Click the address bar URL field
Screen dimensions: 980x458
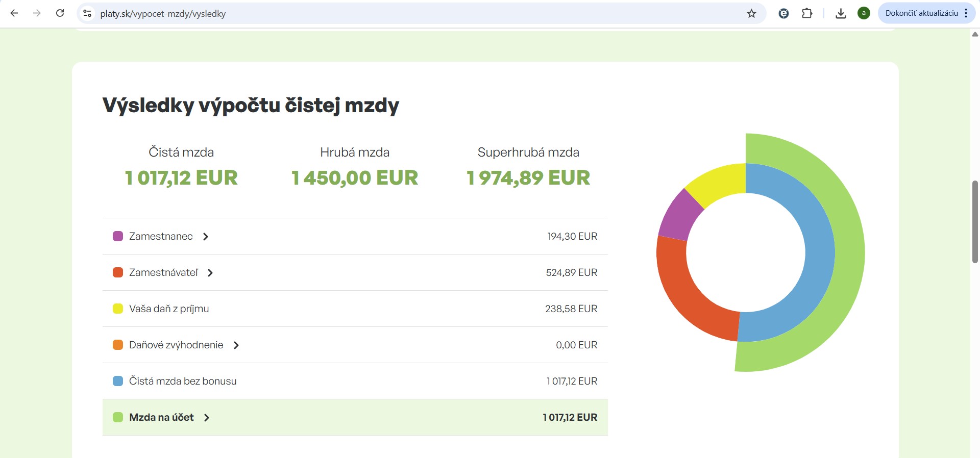(x=408, y=13)
